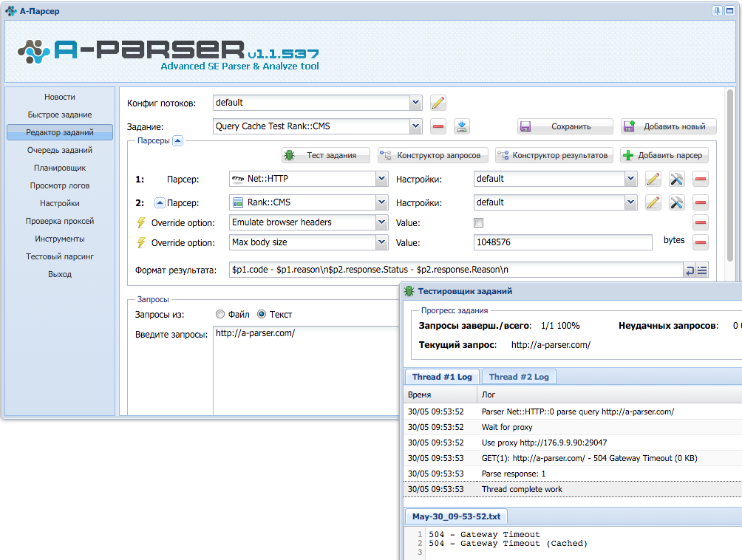Click the Введите запросы text area
742x560 pixels.
[x=307, y=370]
